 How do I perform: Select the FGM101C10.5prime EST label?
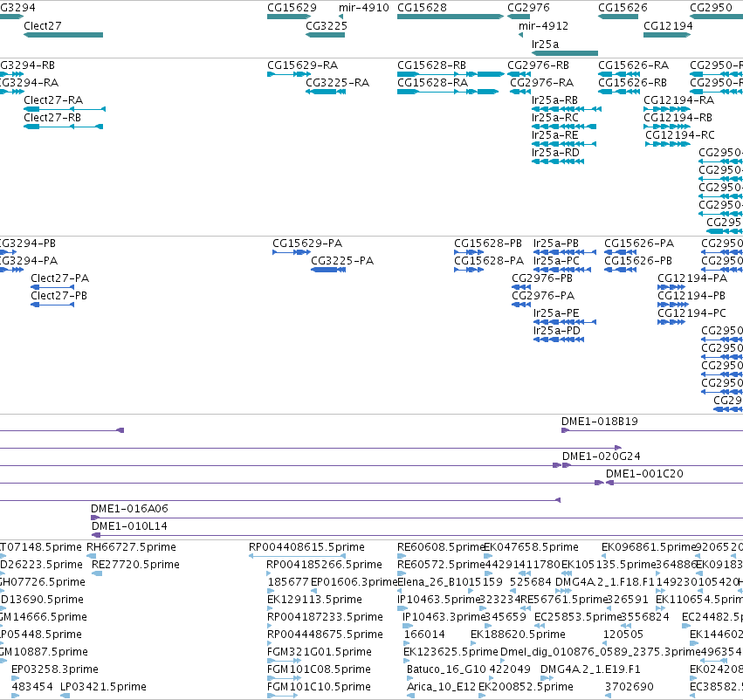(319, 687)
